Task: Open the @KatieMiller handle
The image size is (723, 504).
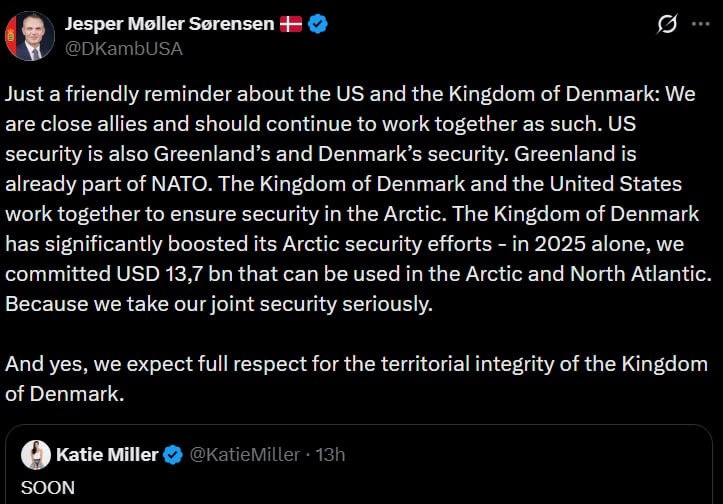Action: [x=244, y=455]
